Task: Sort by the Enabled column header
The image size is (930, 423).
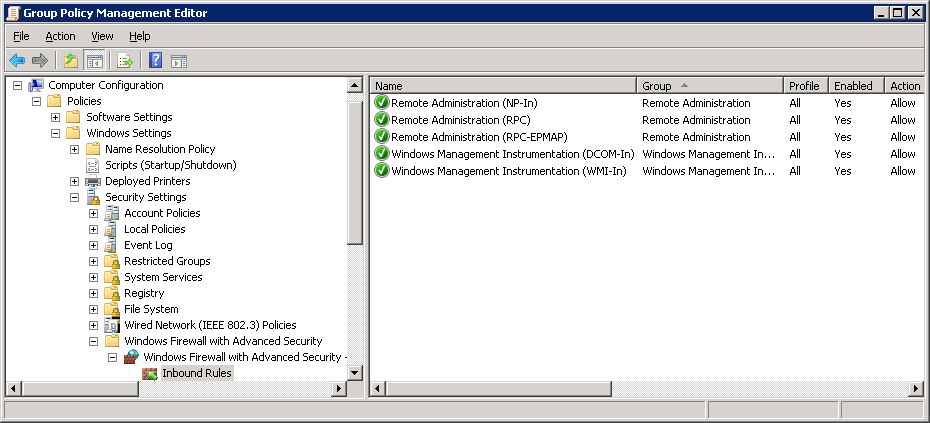Action: click(x=856, y=86)
